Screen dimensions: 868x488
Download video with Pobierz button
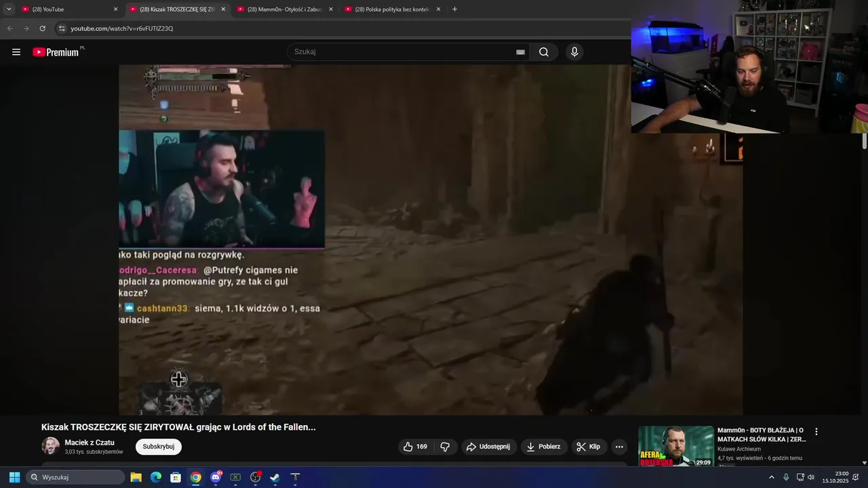tap(544, 447)
